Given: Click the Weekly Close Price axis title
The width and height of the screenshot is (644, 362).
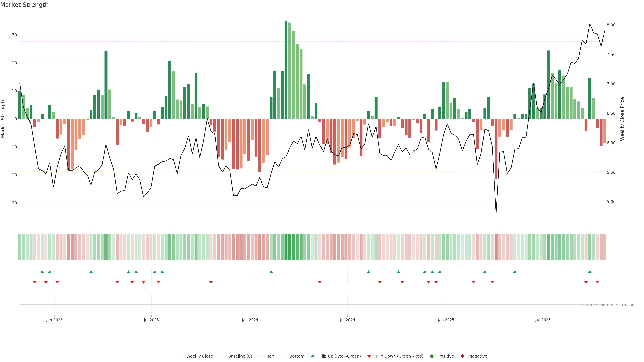Looking at the screenshot, I should tap(622, 119).
